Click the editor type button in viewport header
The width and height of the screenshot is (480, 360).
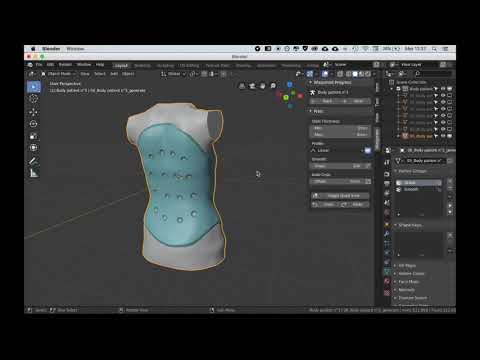tap(32, 74)
